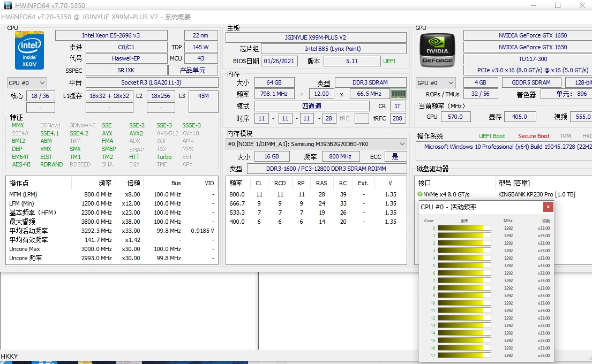
Task: Click the Secure Boot indicator
Action: tap(534, 136)
